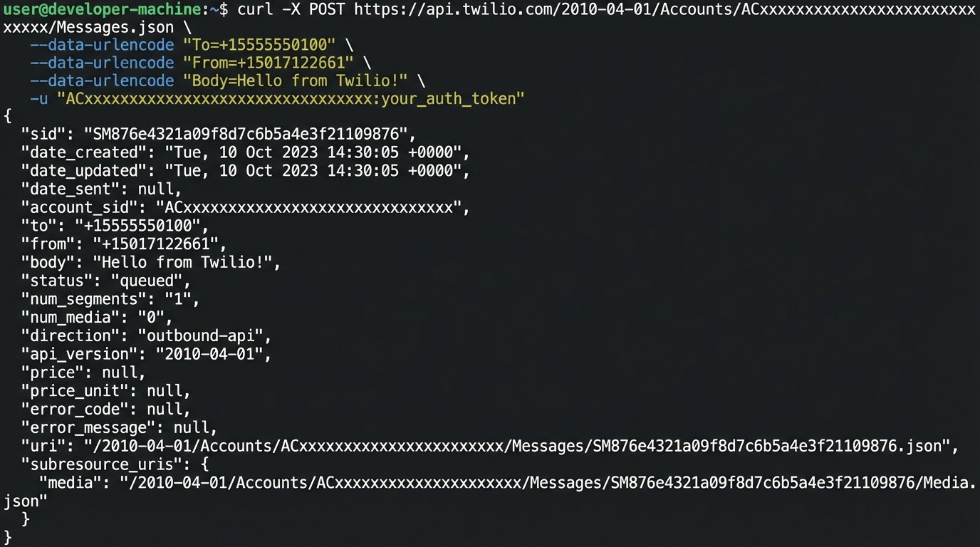The image size is (980, 547).
Task: Click the user@developer-machine shell prompt
Action: 103,10
